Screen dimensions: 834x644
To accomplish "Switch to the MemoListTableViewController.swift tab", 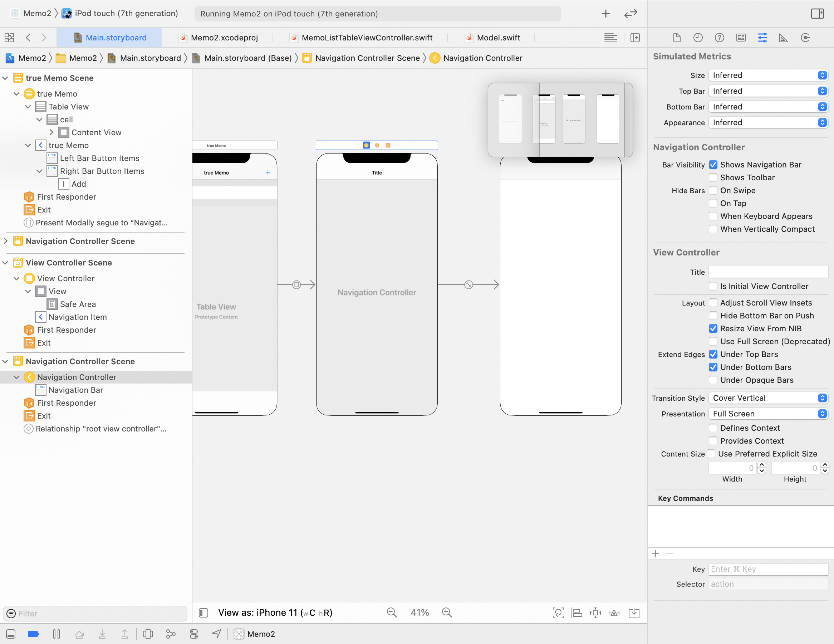I will click(x=367, y=38).
